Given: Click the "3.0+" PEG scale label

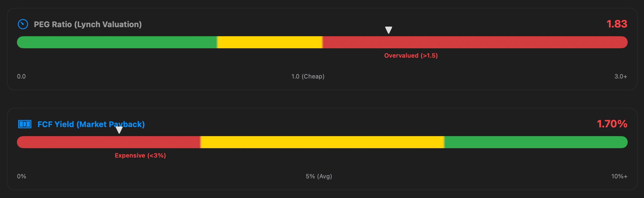Looking at the screenshot, I should click(621, 76).
